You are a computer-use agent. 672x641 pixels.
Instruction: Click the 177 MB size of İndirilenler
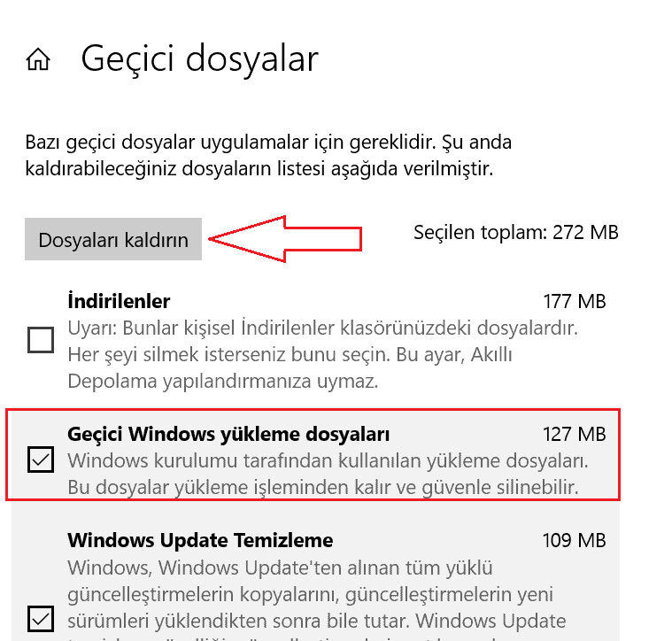tap(575, 302)
